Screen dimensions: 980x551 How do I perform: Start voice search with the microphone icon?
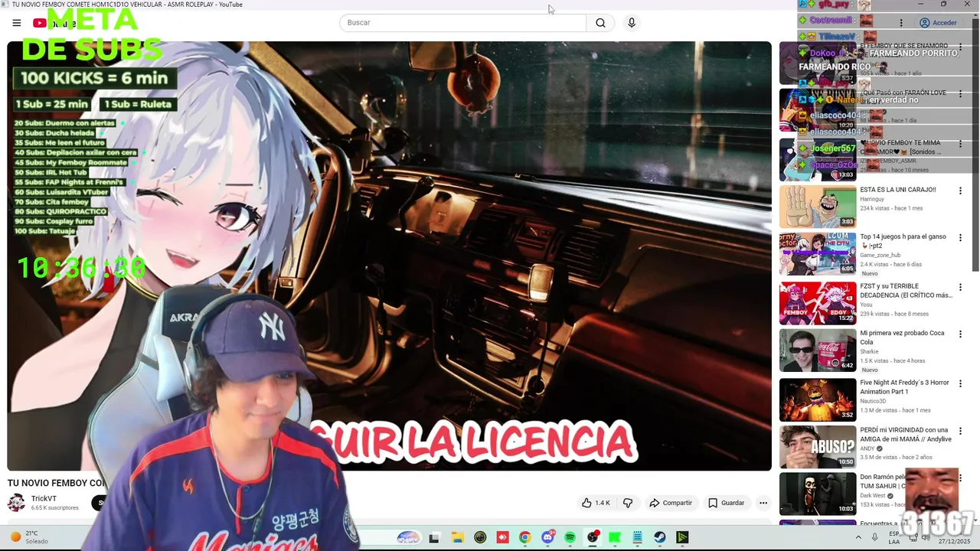(x=632, y=23)
